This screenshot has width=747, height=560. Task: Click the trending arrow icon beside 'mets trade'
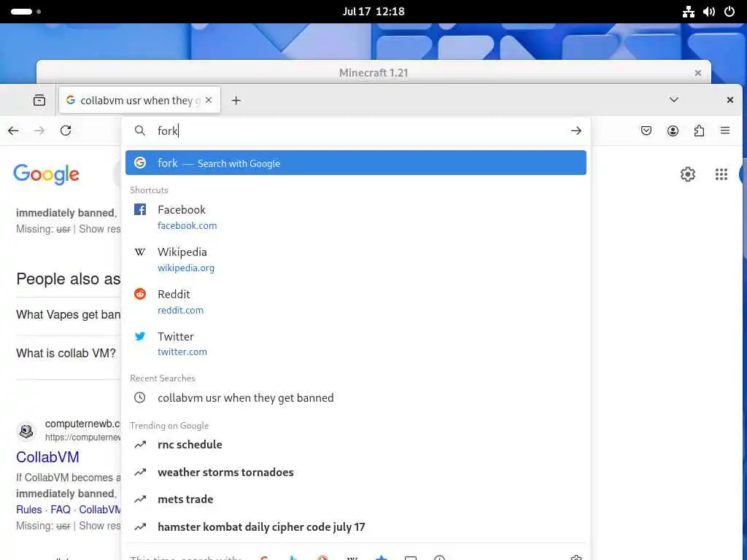tap(140, 499)
